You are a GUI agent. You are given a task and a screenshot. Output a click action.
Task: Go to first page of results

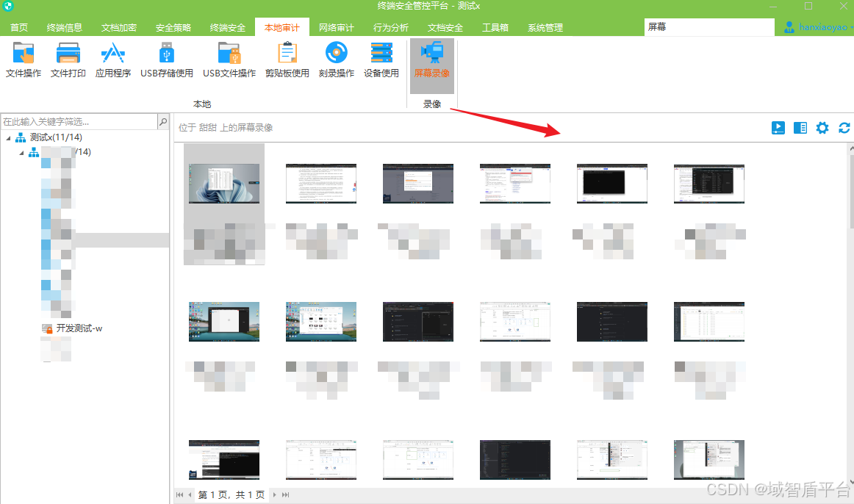pyautogui.click(x=180, y=494)
